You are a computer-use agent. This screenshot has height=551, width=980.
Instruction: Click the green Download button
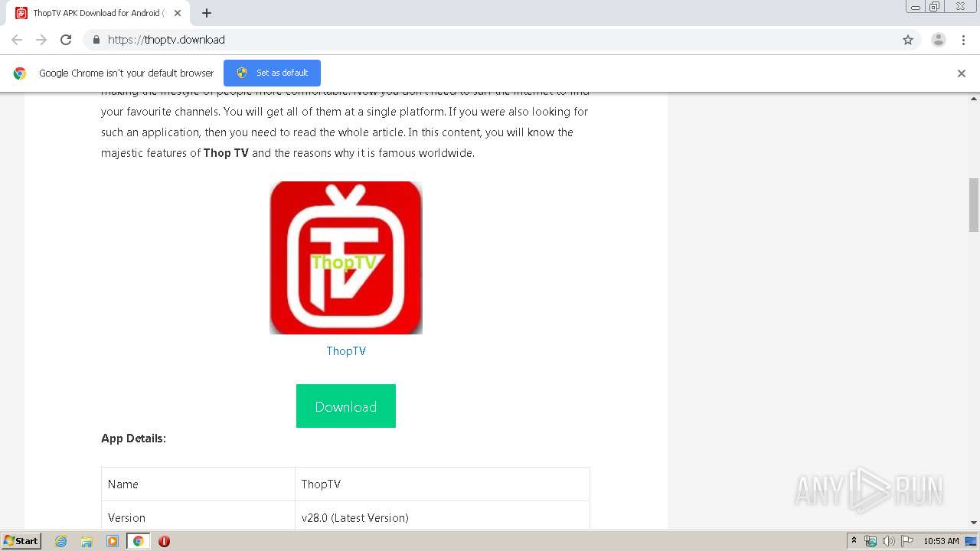tap(346, 406)
